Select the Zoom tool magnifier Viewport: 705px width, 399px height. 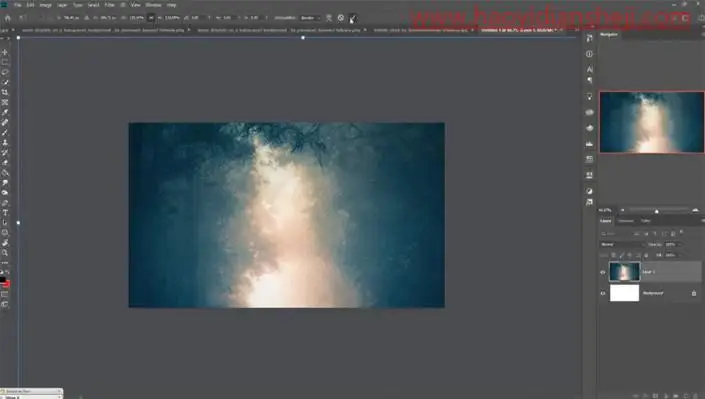5,252
